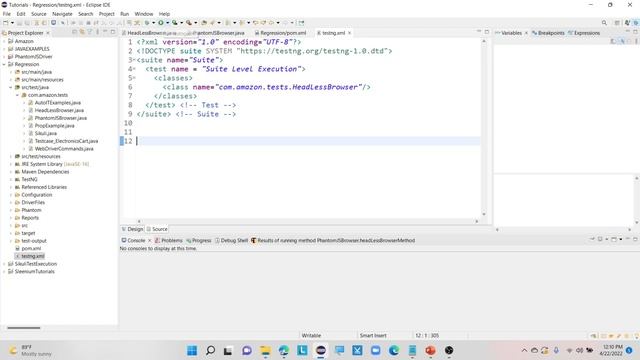Click the Run Last Tool coverage icon
This screenshot has height=360, width=640.
coord(175,23)
